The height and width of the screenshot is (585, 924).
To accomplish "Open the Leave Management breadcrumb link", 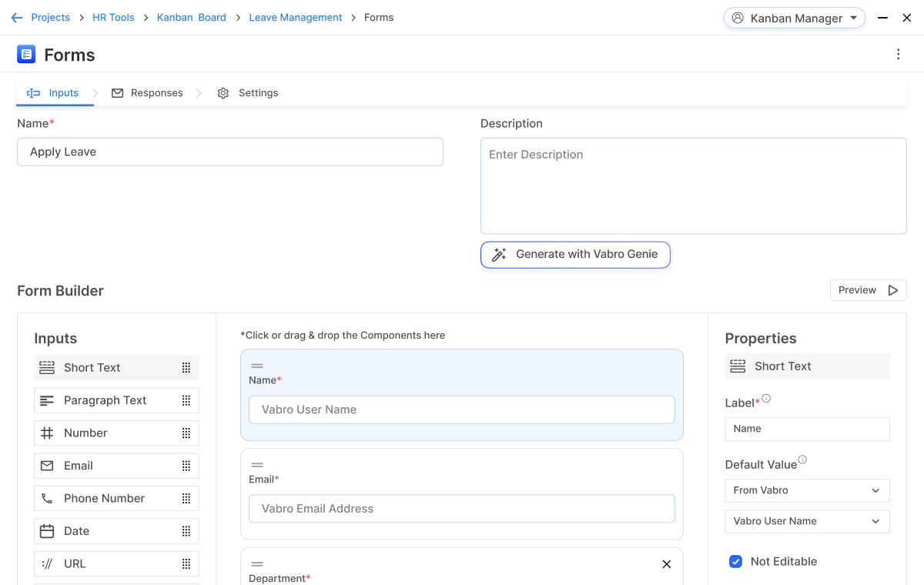I will coord(296,17).
